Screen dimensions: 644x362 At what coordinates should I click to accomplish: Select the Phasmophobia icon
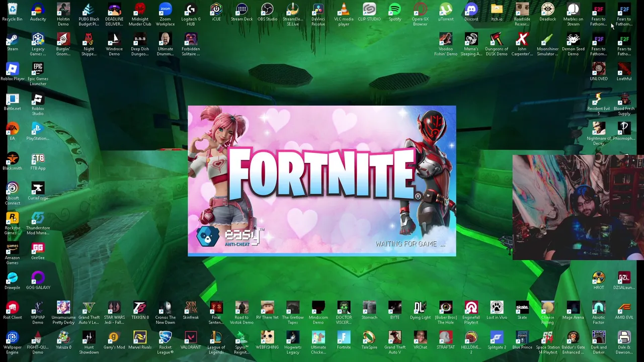coord(624,132)
